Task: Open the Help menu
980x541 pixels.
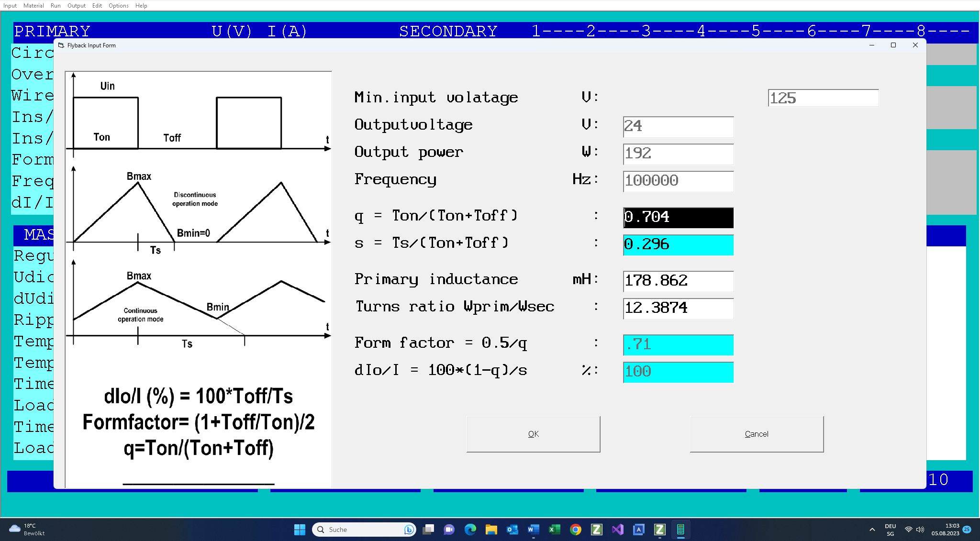Action: pyautogui.click(x=141, y=6)
